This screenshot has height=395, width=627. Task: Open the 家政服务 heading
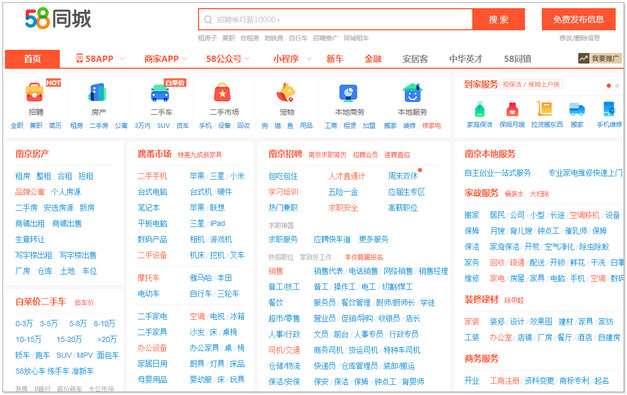click(x=481, y=194)
